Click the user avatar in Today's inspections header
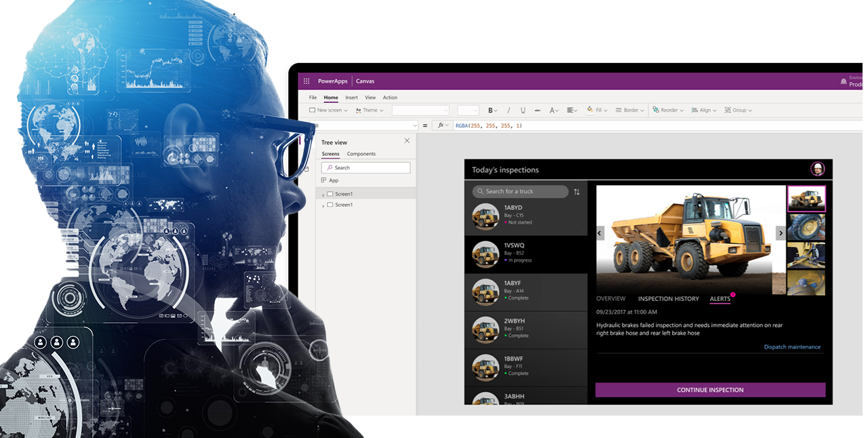The width and height of the screenshot is (868, 438). (x=818, y=169)
